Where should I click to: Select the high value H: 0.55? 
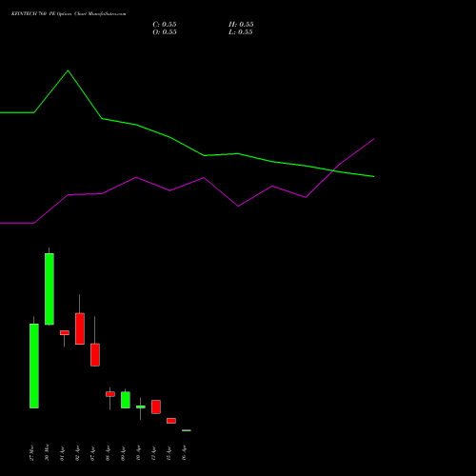point(241,25)
